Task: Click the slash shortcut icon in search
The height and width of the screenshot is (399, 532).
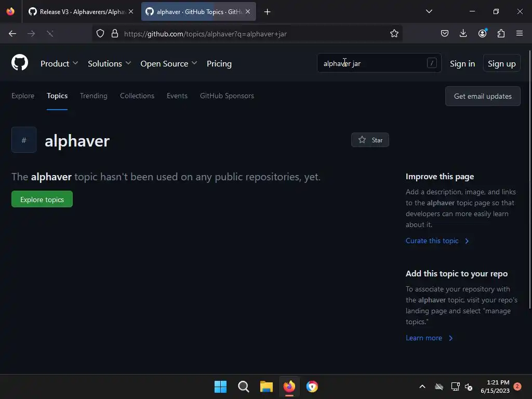Action: coord(432,63)
